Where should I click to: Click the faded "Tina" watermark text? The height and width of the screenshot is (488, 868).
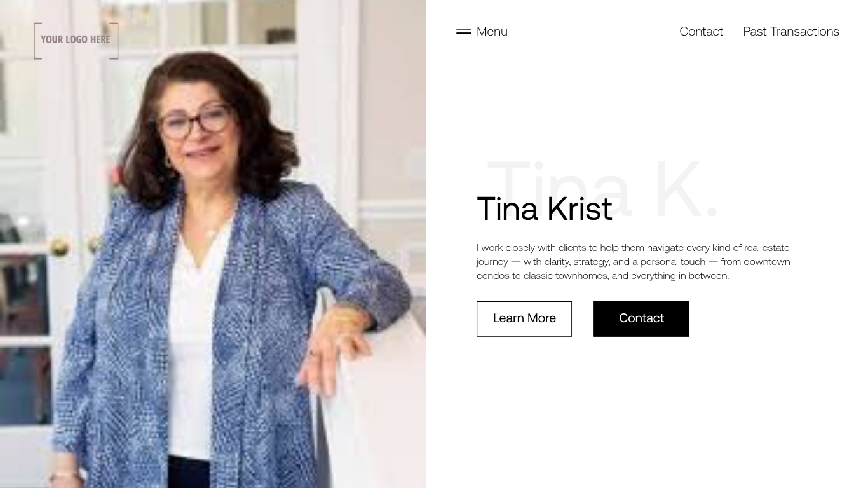point(560,189)
